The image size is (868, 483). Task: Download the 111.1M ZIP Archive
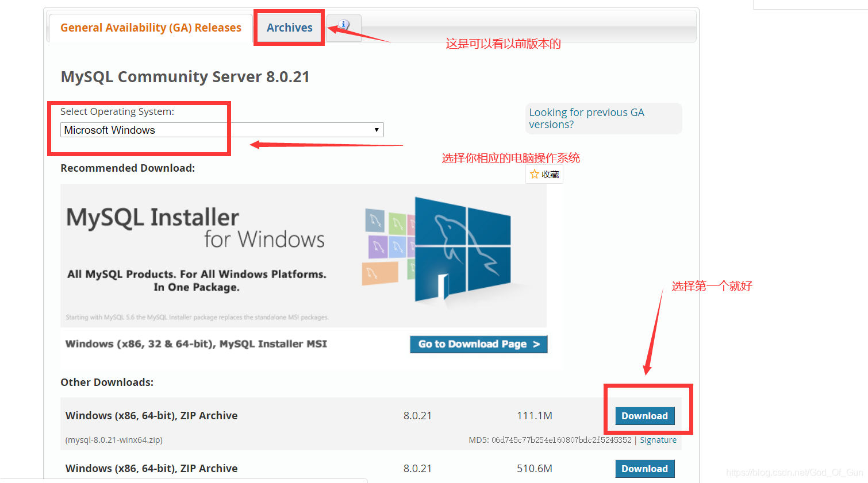tap(644, 416)
